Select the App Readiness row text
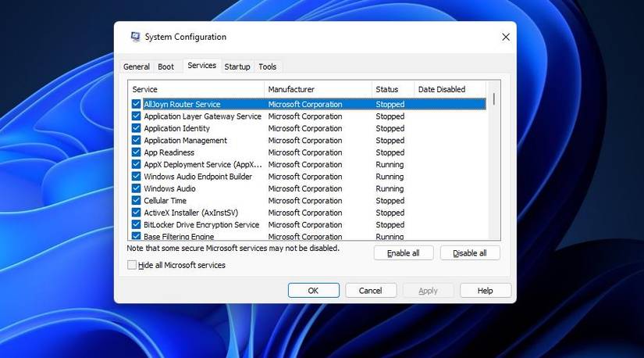Image resolution: width=644 pixels, height=358 pixels. (x=169, y=152)
